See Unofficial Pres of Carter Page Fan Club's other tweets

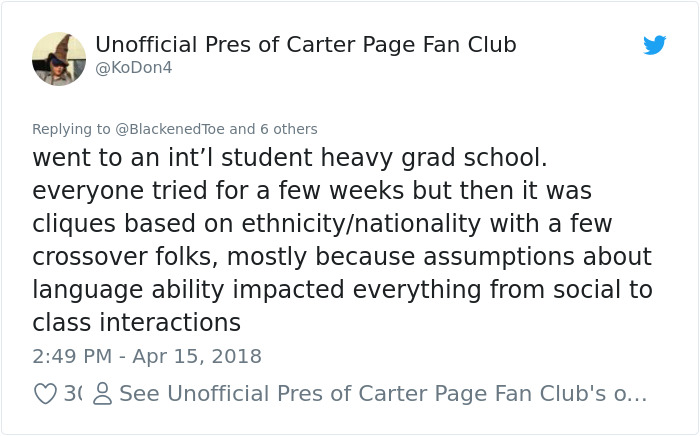383,394
